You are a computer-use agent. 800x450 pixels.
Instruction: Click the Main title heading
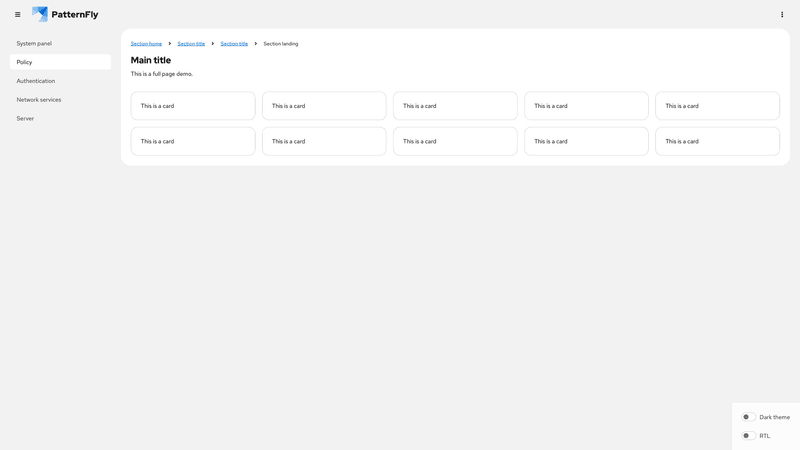(151, 60)
